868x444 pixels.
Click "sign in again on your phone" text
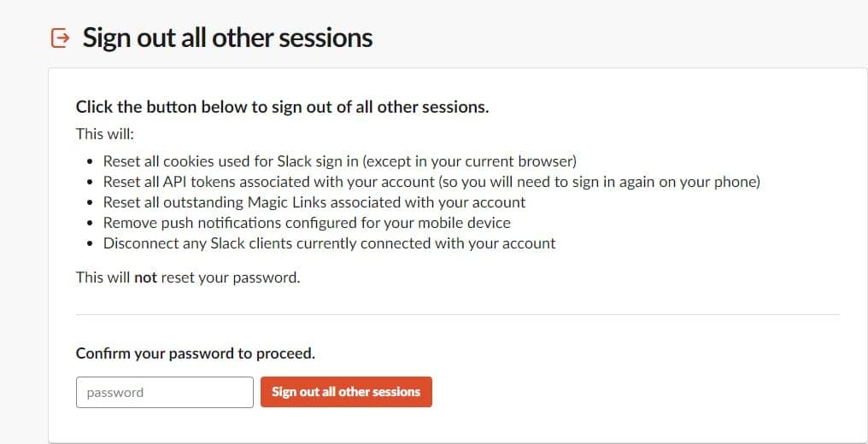668,182
